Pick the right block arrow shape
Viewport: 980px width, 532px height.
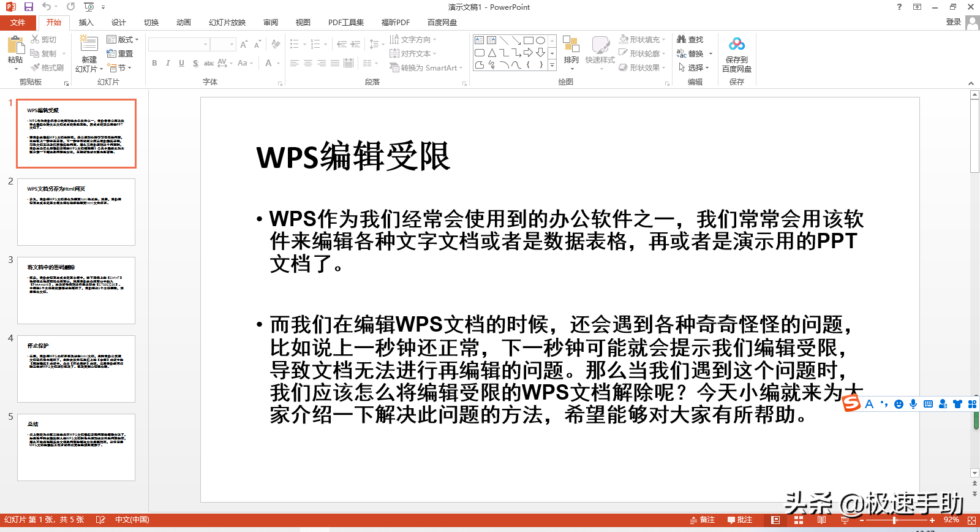click(528, 53)
